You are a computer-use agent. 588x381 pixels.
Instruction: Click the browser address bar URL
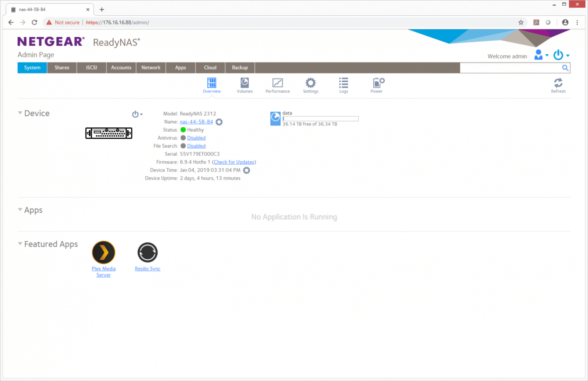point(118,23)
